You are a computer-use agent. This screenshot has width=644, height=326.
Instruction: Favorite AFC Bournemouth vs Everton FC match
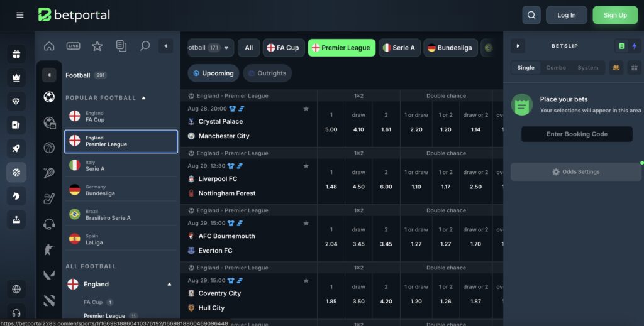pos(306,224)
